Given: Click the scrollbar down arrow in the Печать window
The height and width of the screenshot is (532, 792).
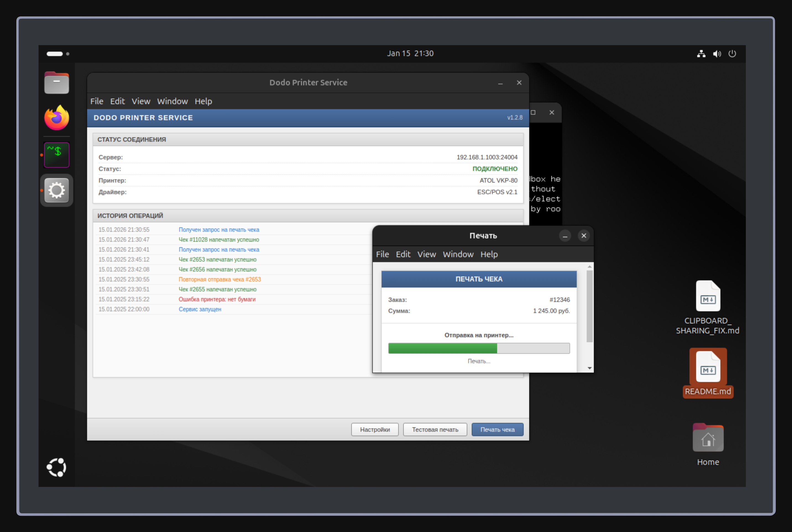Looking at the screenshot, I should 590,368.
